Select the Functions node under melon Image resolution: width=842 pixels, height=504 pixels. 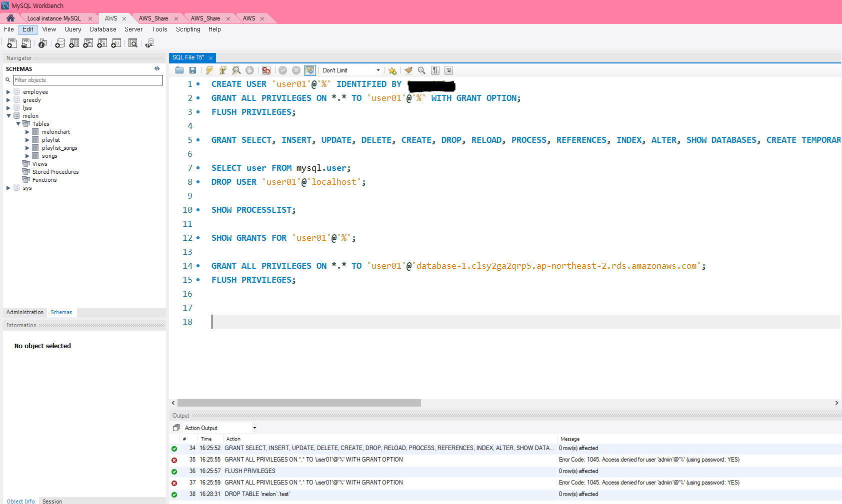[44, 180]
